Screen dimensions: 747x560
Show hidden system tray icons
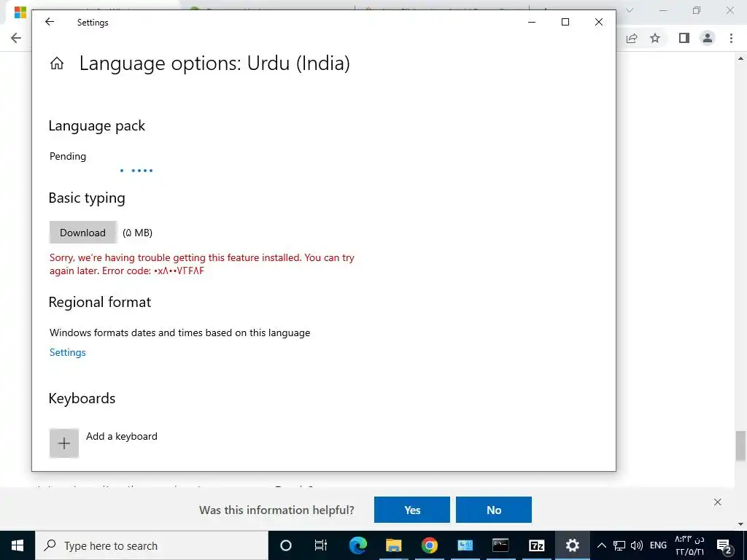(x=602, y=545)
